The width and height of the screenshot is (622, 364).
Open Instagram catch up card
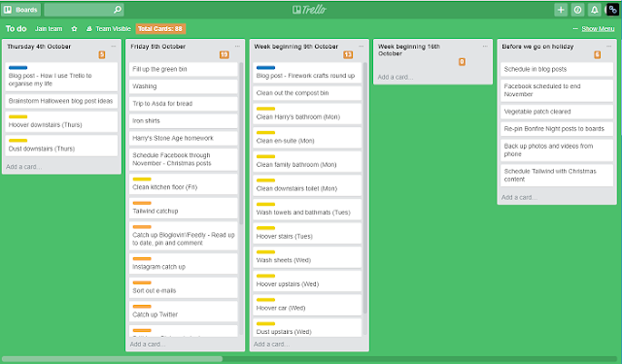(184, 263)
